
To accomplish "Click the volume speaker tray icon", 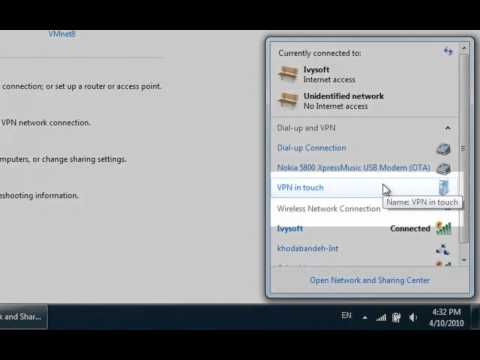I will [x=413, y=317].
